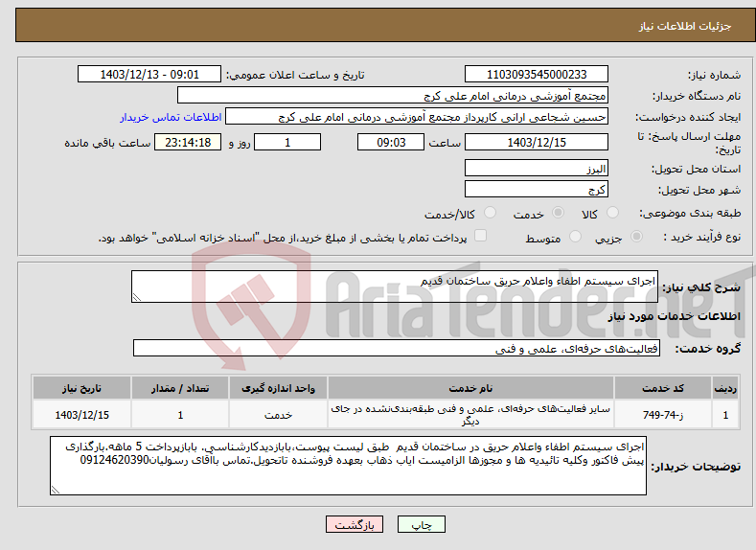Viewport: 756px width, 550px height.
Task: Click the city field کرج
Action: [537, 189]
